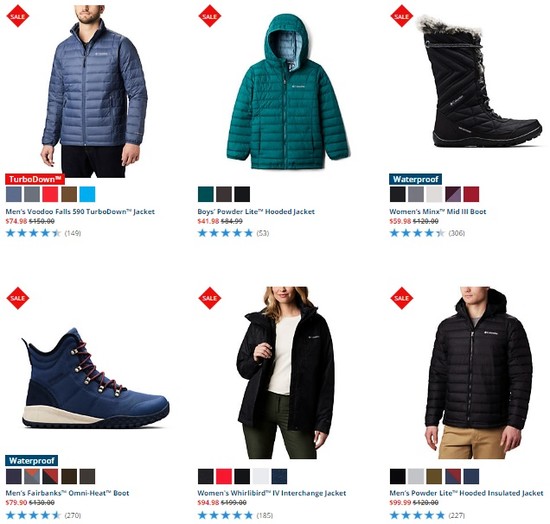This screenshot has height=524, width=550.
Task: Click the Waterproof label under the navy boot
Action: [32, 461]
